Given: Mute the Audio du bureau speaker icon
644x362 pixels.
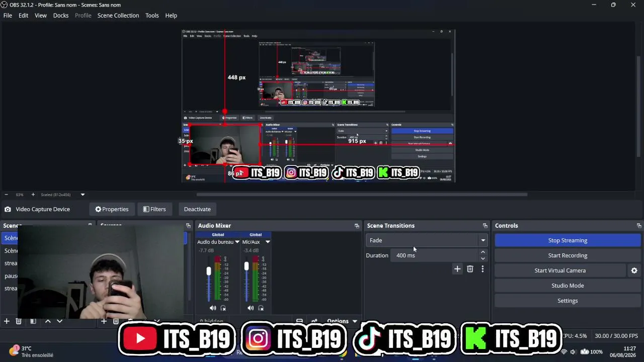Looking at the screenshot, I should tap(213, 308).
